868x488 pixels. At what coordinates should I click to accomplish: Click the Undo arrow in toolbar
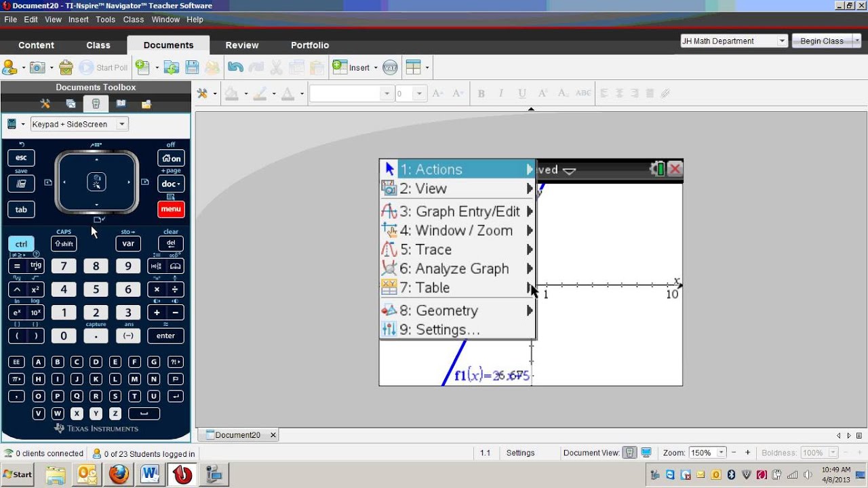(235, 67)
